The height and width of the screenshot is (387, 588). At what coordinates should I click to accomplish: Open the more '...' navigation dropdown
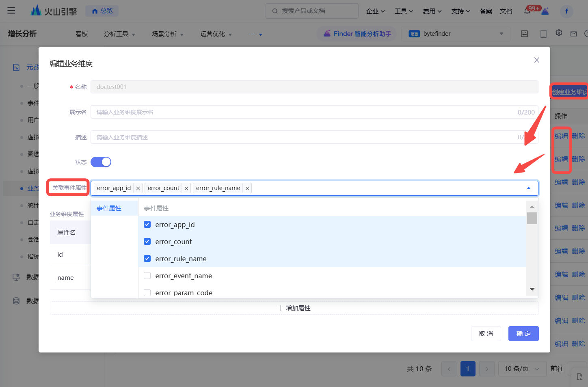(x=255, y=34)
